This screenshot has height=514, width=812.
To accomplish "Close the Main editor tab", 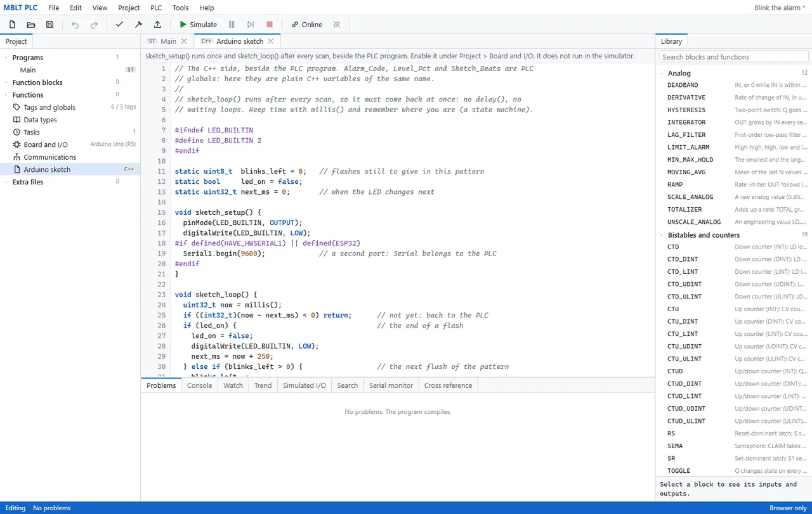I will [184, 41].
